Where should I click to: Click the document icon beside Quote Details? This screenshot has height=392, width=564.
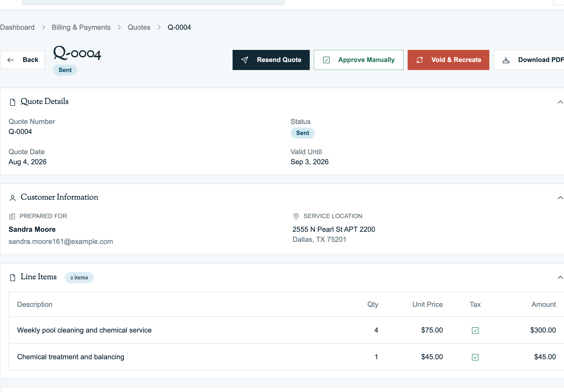point(13,102)
